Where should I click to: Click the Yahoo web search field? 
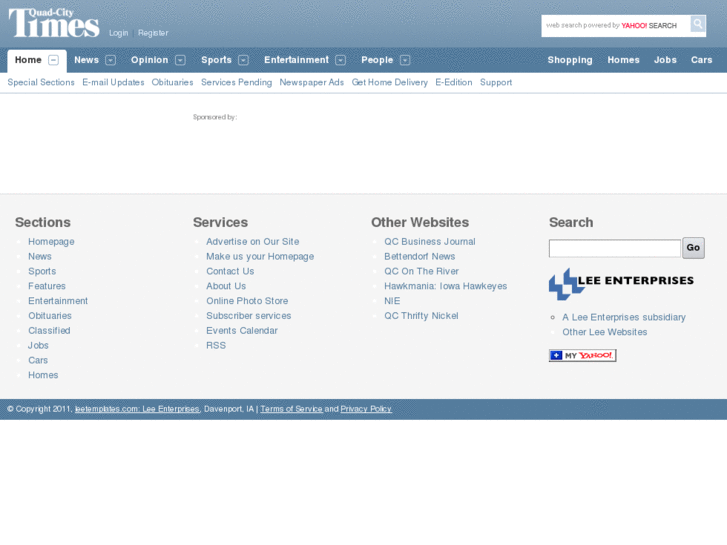pyautogui.click(x=616, y=26)
